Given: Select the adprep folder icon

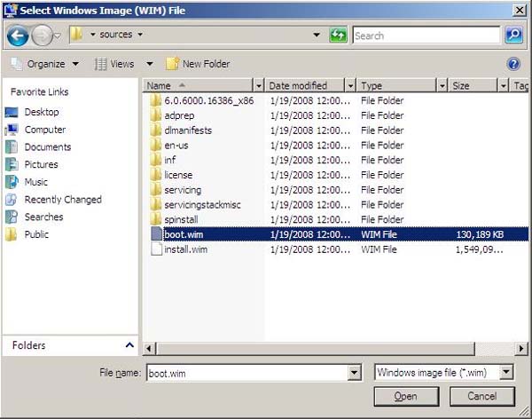Looking at the screenshot, I should tap(156, 115).
